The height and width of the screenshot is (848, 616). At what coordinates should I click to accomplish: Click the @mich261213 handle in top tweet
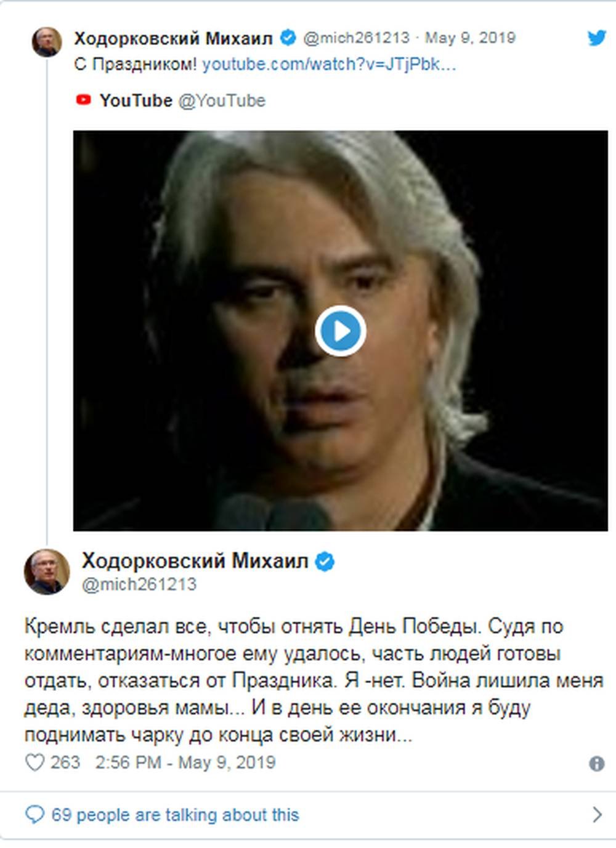[x=356, y=38]
